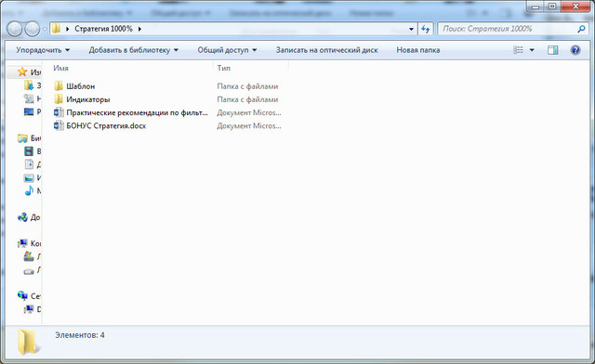595x364 pixels.
Task: Select the Homegroup icon in sidebar
Action: (x=22, y=217)
